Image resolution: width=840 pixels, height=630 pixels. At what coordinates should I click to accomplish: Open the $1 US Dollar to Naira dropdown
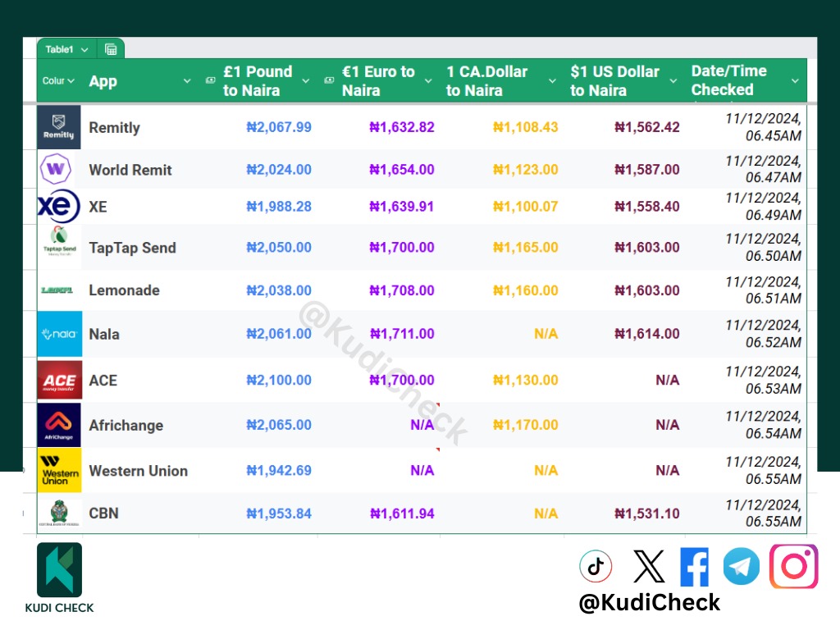(673, 81)
